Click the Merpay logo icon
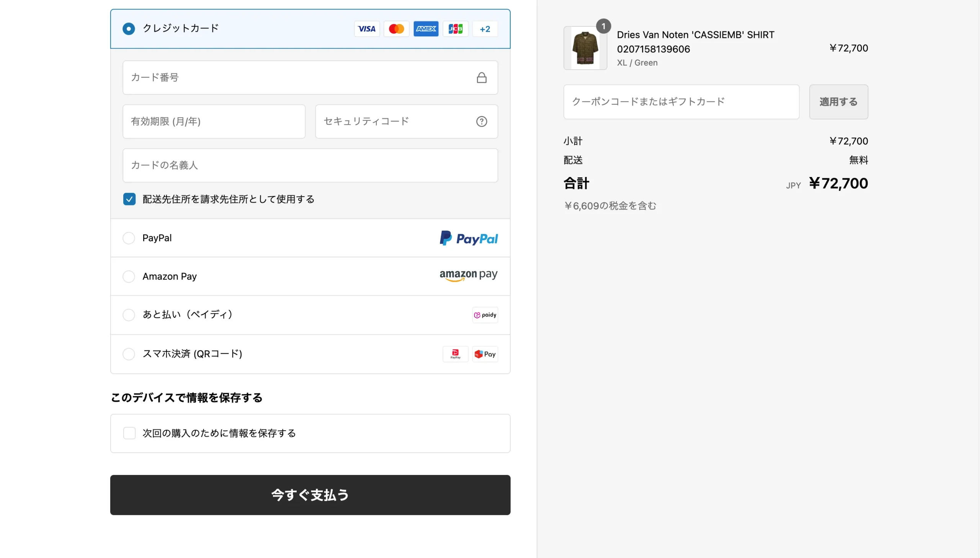 click(x=485, y=354)
